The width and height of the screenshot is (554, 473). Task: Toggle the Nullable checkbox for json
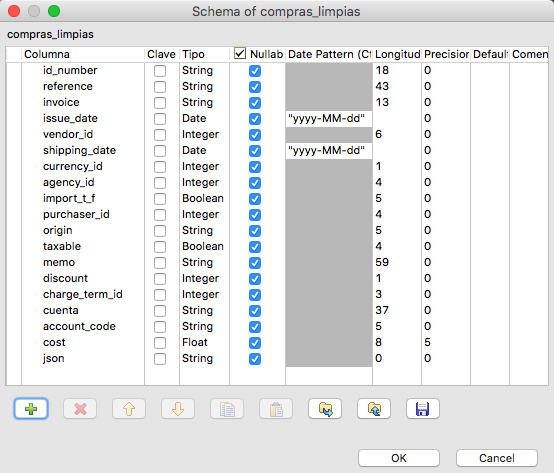(x=255, y=359)
